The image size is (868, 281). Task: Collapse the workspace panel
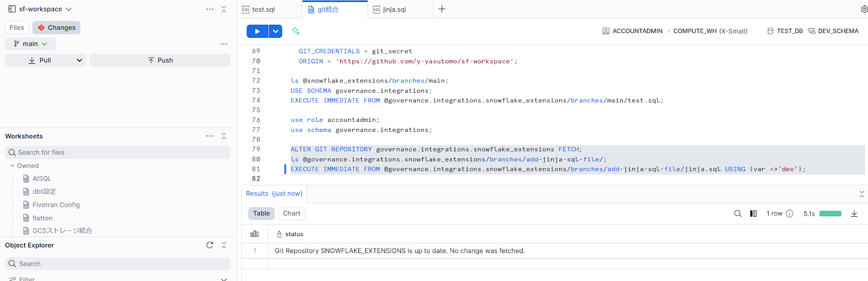[x=224, y=9]
